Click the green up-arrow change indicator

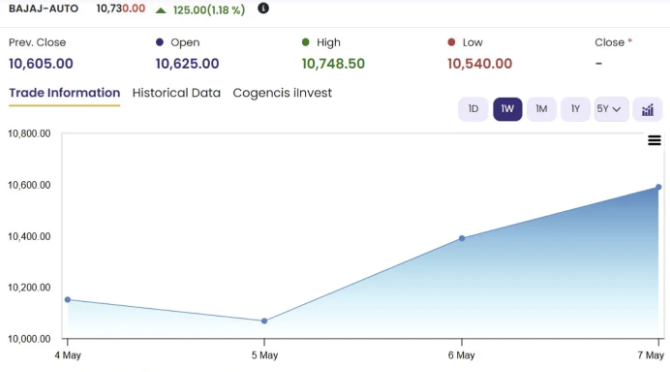point(161,10)
